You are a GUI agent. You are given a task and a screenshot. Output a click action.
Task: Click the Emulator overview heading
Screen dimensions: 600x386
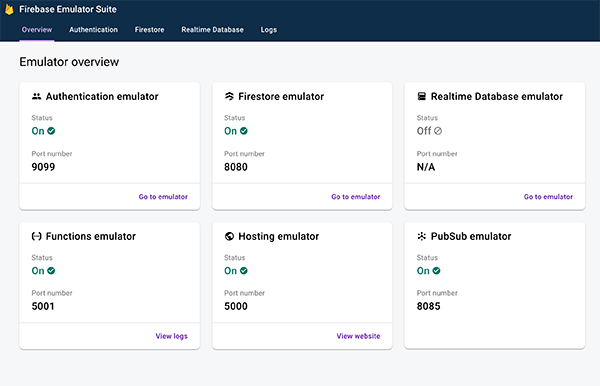click(x=69, y=62)
